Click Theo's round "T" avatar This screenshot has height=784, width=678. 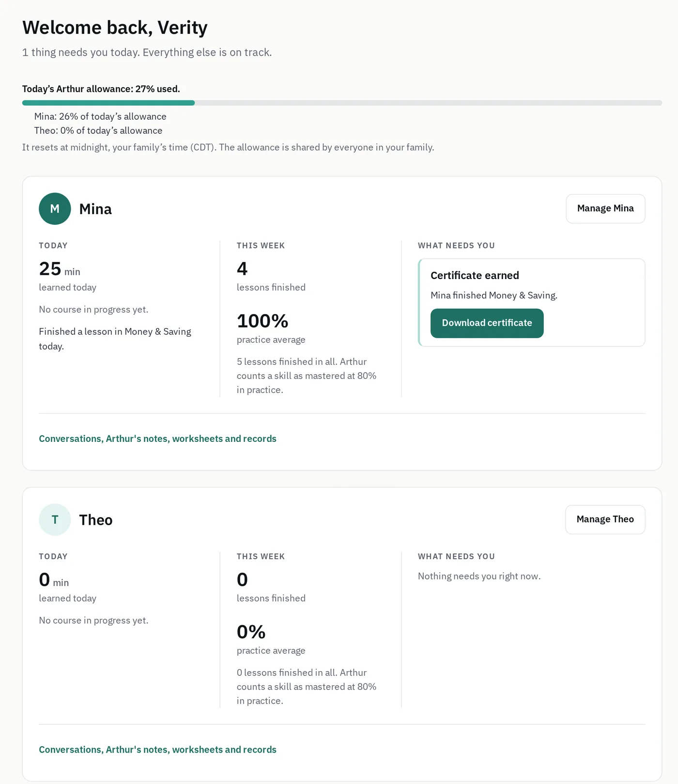[x=55, y=520]
